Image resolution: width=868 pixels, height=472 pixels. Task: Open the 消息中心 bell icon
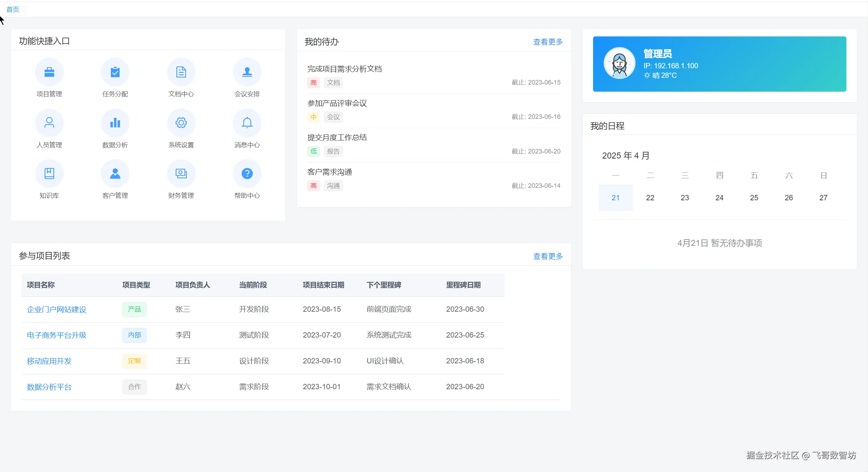tap(247, 123)
